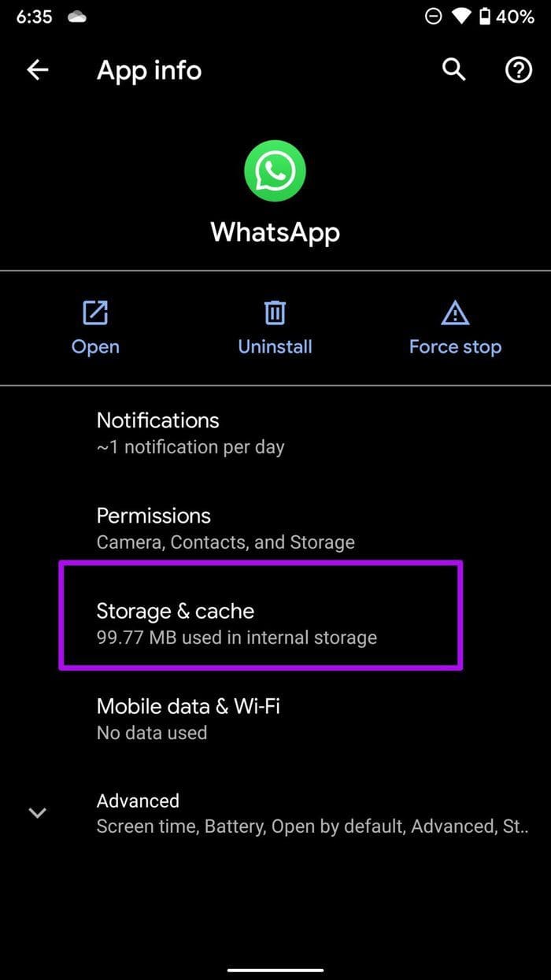This screenshot has width=551, height=980.
Task: Tap the back arrow icon
Action: pos(38,70)
